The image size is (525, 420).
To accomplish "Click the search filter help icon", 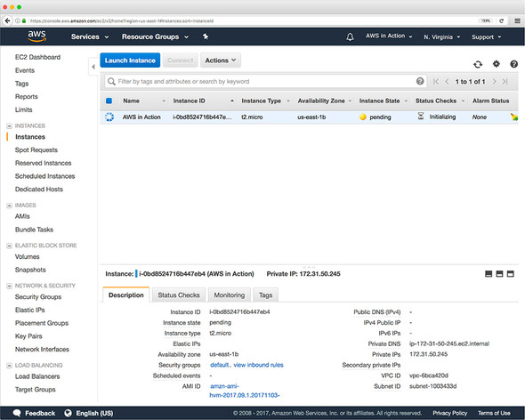I will [x=420, y=81].
